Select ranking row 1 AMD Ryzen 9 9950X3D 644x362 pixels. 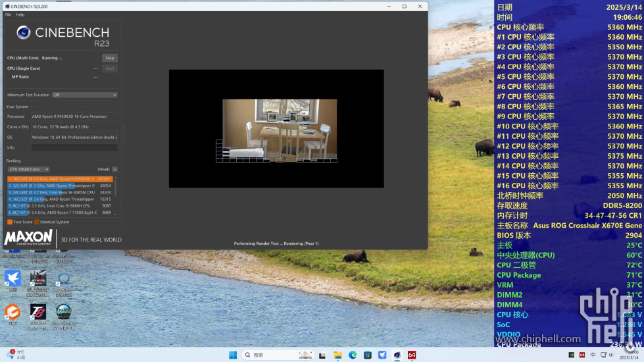coord(60,179)
